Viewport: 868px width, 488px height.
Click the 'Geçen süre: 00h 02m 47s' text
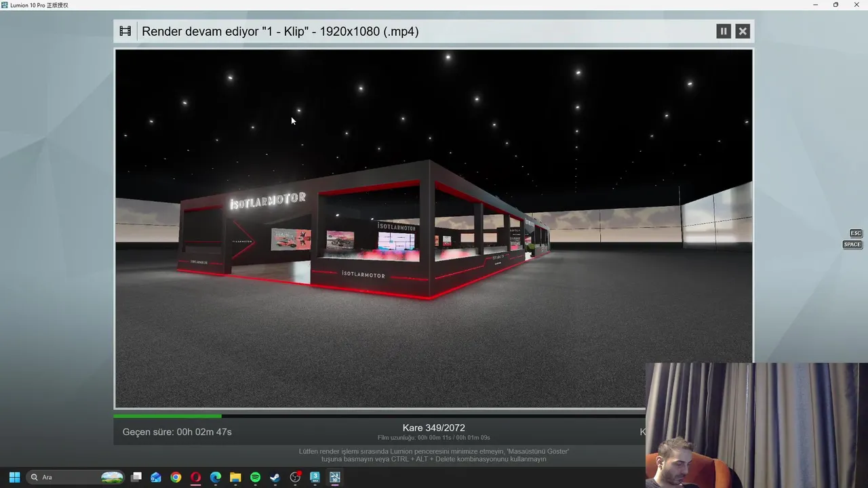[x=177, y=432]
